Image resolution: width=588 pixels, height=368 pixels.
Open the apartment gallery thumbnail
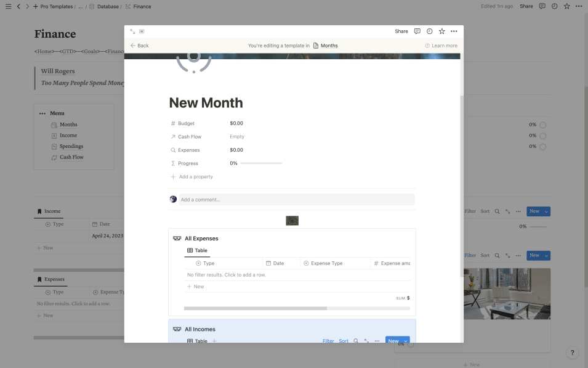click(507, 293)
